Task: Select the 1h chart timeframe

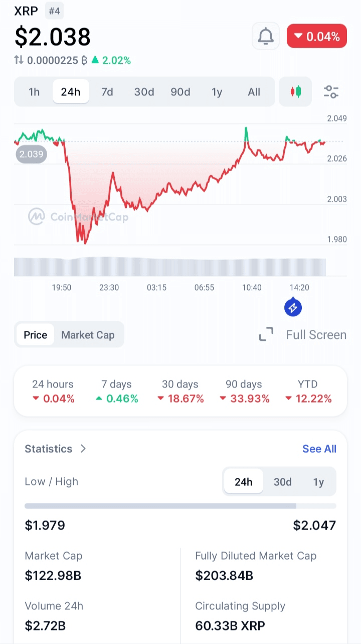Action: coord(34,92)
